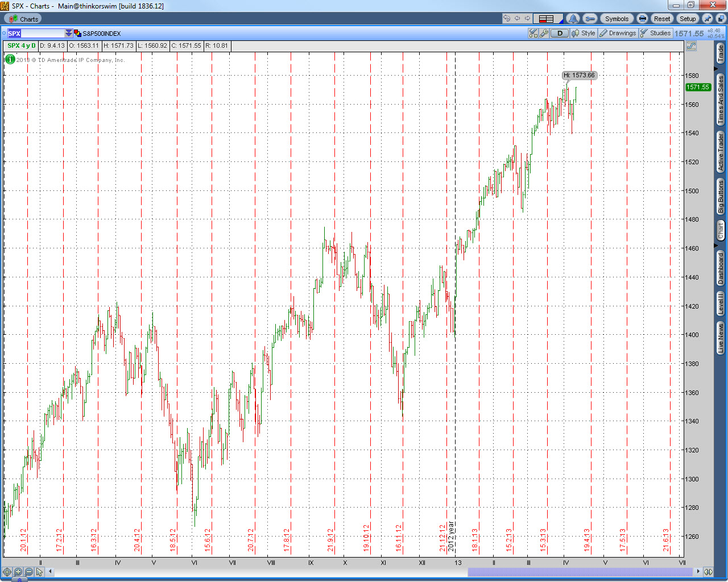Click the undo arrow icon in top toolbar
Screen dimensions: 728x582
pyautogui.click(x=507, y=19)
